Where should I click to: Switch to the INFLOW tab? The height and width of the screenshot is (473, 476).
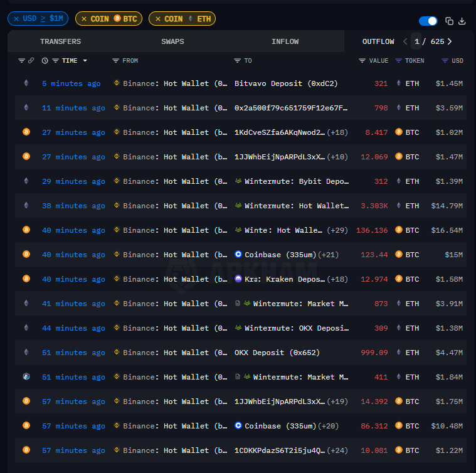pos(285,41)
